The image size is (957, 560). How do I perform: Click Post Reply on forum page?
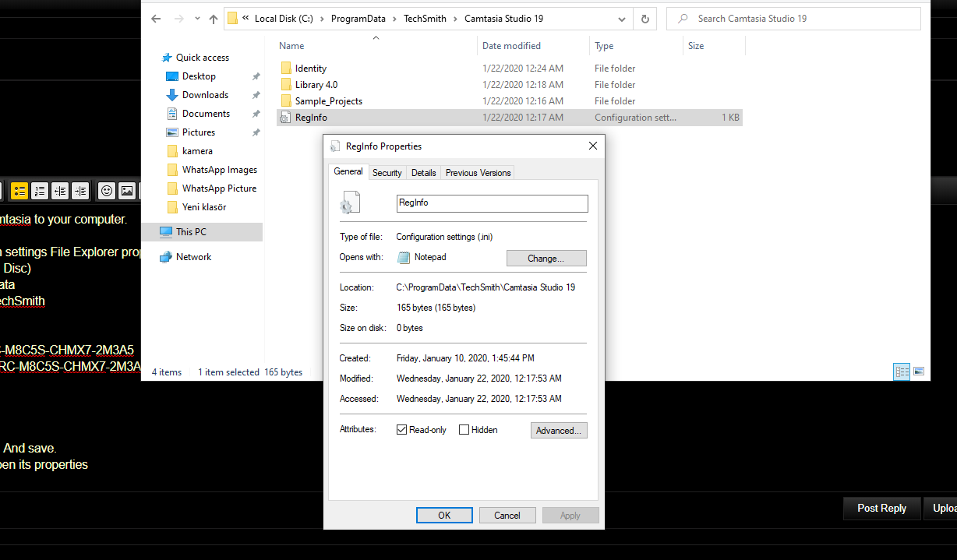(882, 509)
